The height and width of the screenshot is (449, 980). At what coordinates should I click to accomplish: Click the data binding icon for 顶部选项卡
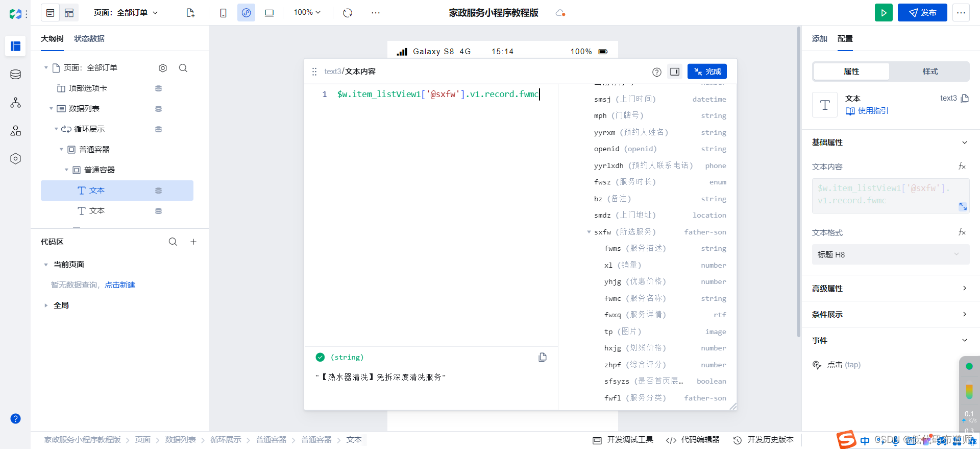point(158,88)
